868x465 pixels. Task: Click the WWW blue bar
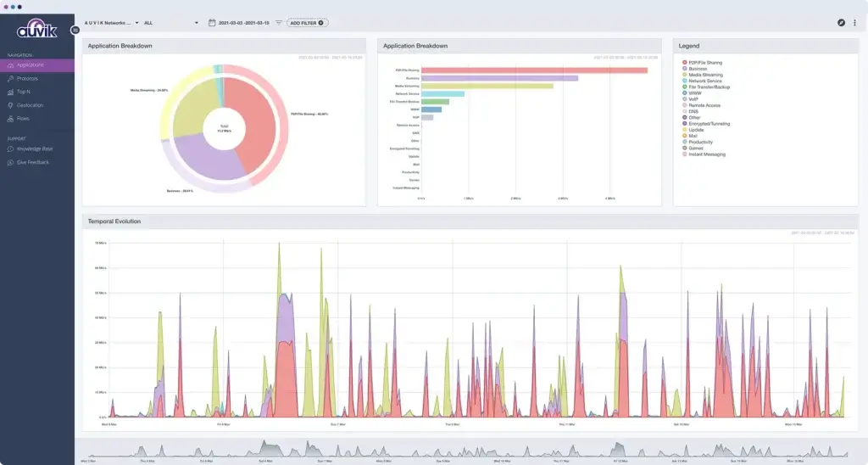[x=431, y=109]
